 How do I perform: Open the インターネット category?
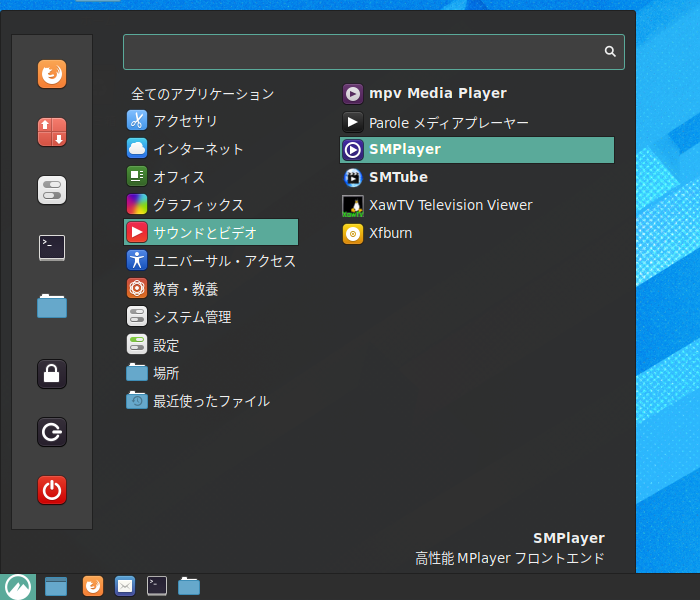(x=211, y=149)
